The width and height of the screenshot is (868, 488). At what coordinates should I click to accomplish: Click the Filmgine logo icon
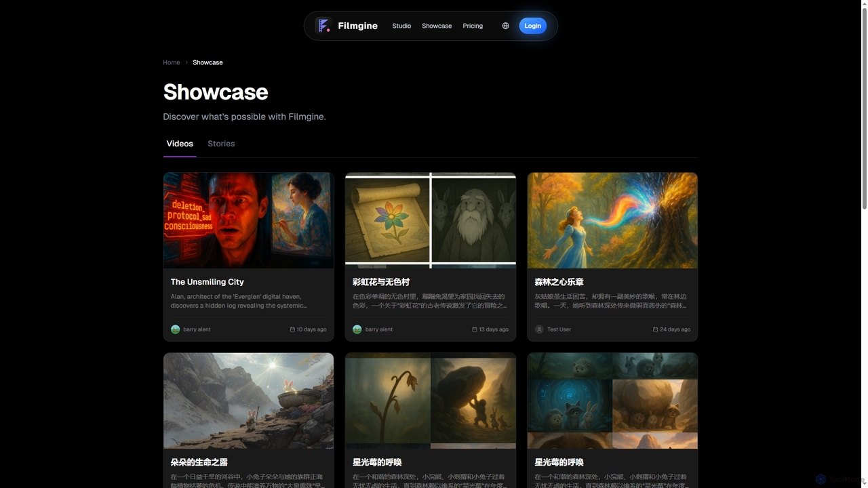[323, 26]
